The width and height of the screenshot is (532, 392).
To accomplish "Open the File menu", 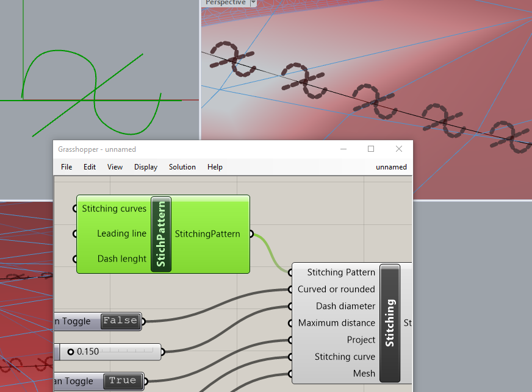I will click(66, 167).
